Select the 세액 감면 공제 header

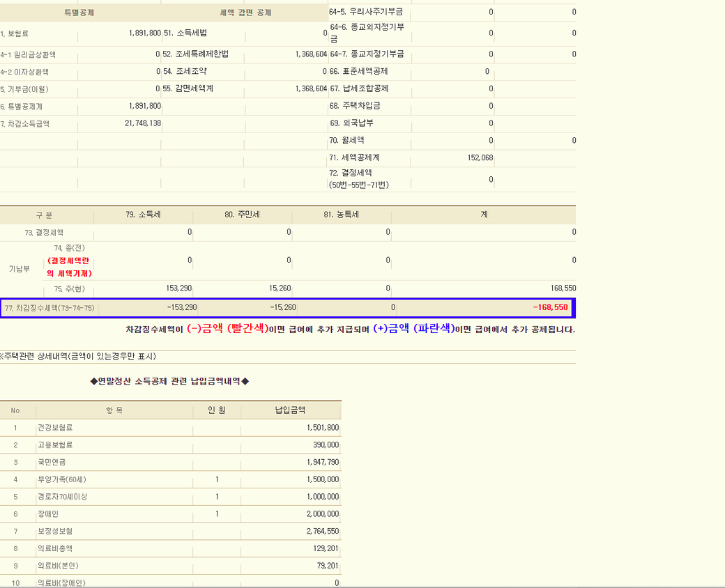pyautogui.click(x=245, y=13)
